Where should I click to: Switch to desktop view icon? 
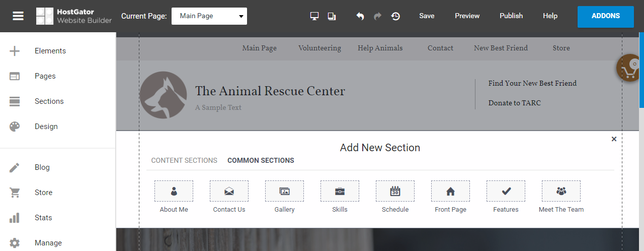tap(314, 16)
